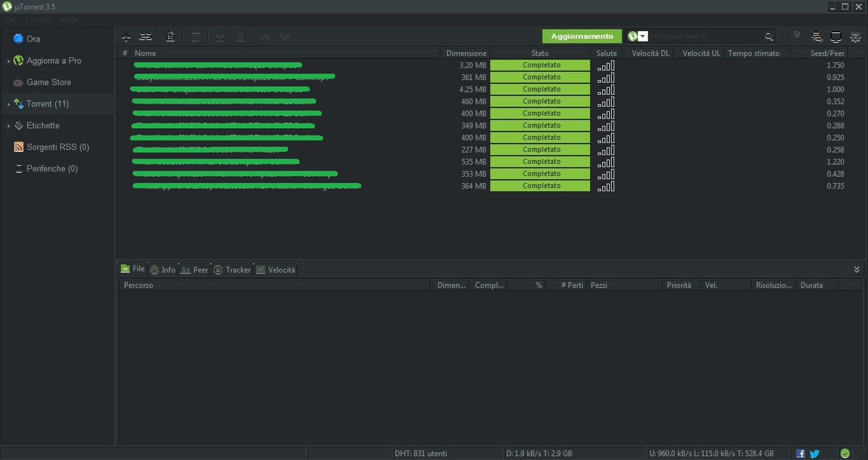Click the Stop Torrent square icon
Screen dimensions: 868x460
[x=240, y=37]
